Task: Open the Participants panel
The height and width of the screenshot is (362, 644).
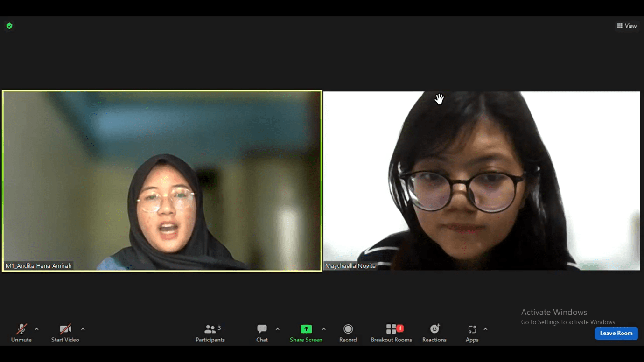Action: pyautogui.click(x=210, y=333)
